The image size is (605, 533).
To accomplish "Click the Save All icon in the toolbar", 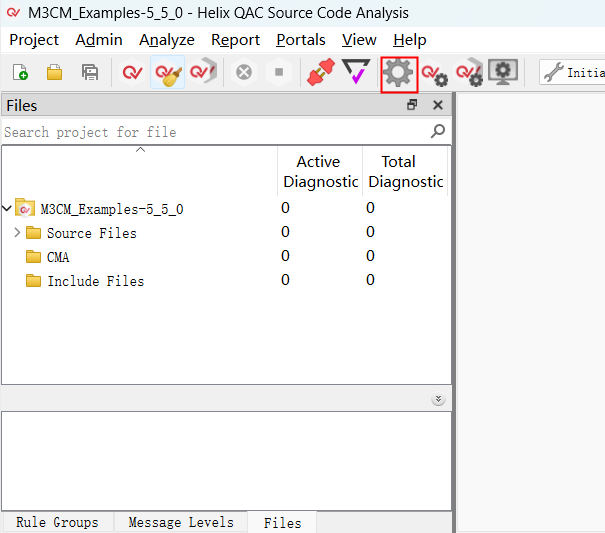I will click(x=89, y=72).
